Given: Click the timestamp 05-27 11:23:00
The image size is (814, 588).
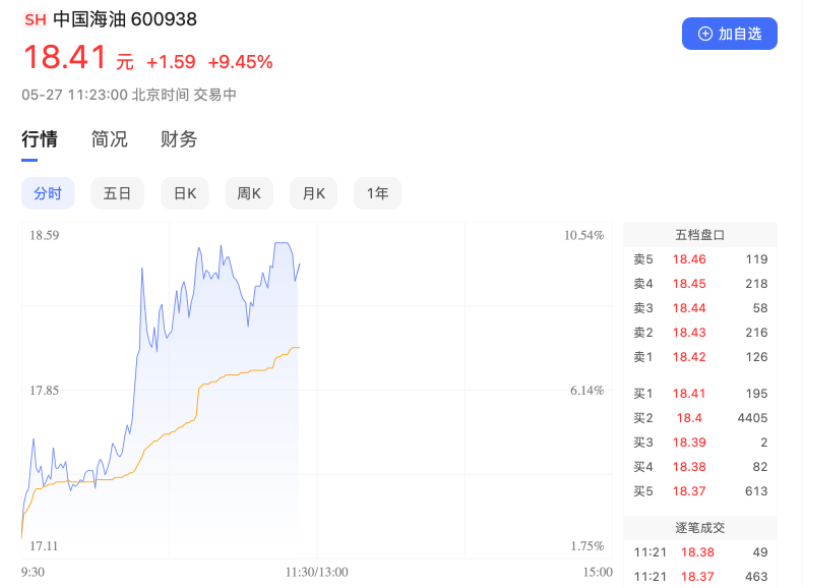Looking at the screenshot, I should 74,95.
